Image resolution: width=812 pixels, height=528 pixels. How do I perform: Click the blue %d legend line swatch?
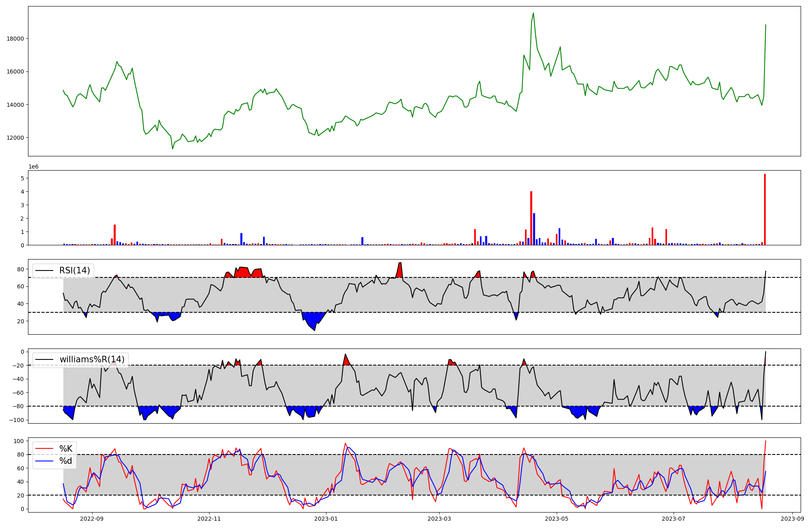44,461
